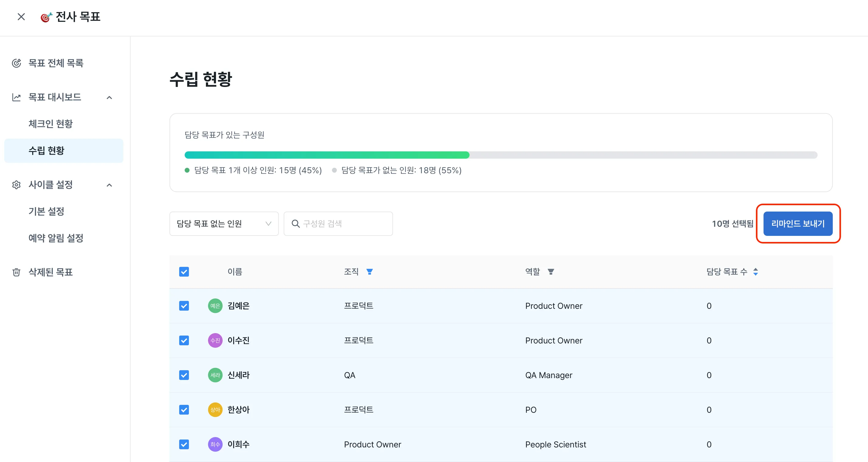Image resolution: width=868 pixels, height=462 pixels.
Task: Click the 삭제된 목표 trash icon
Action: pos(16,272)
